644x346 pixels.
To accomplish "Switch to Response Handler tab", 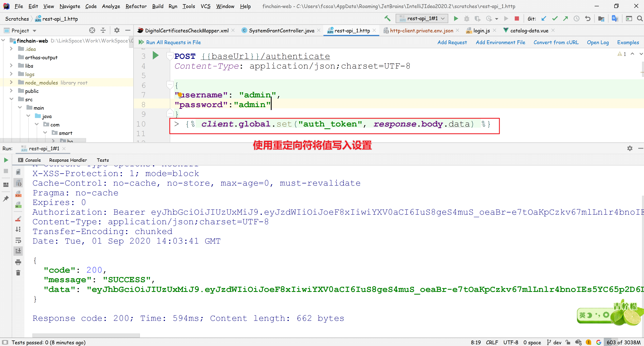I will 68,160.
